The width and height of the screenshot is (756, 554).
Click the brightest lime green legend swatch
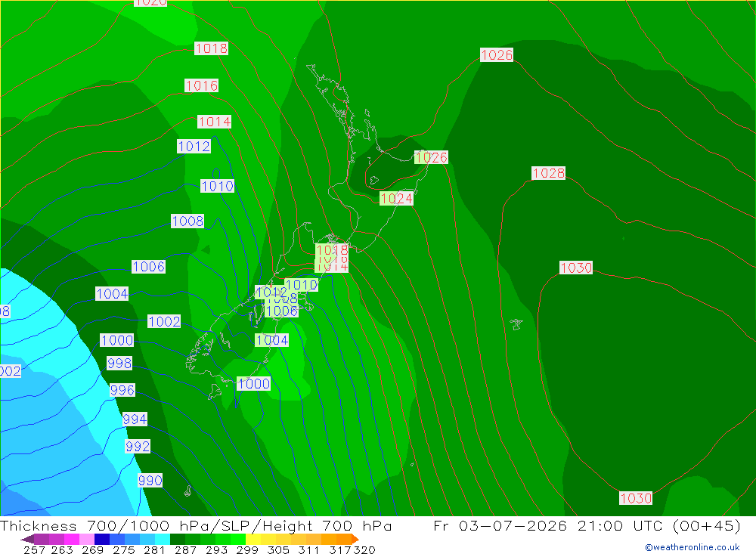click(238, 539)
